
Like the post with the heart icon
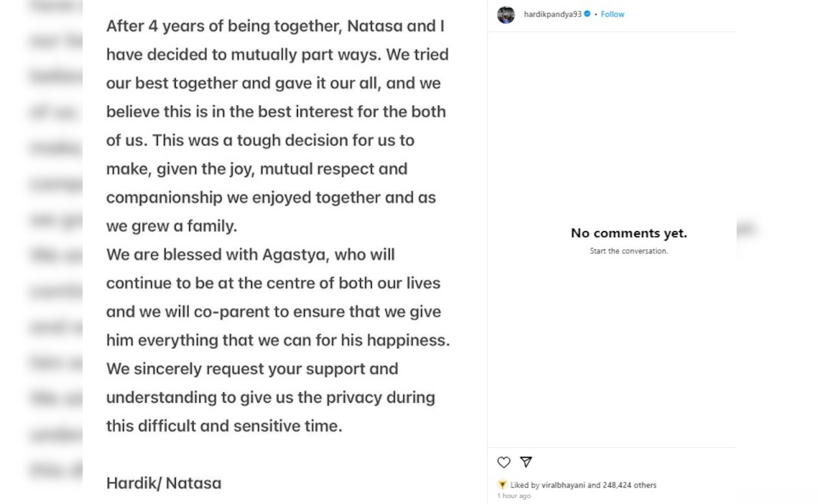pyautogui.click(x=504, y=462)
